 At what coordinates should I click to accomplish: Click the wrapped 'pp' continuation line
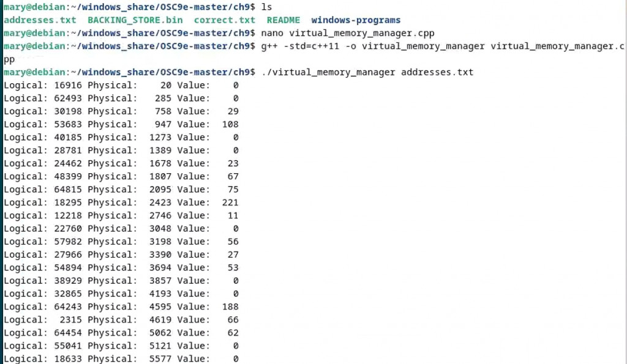tap(9, 60)
